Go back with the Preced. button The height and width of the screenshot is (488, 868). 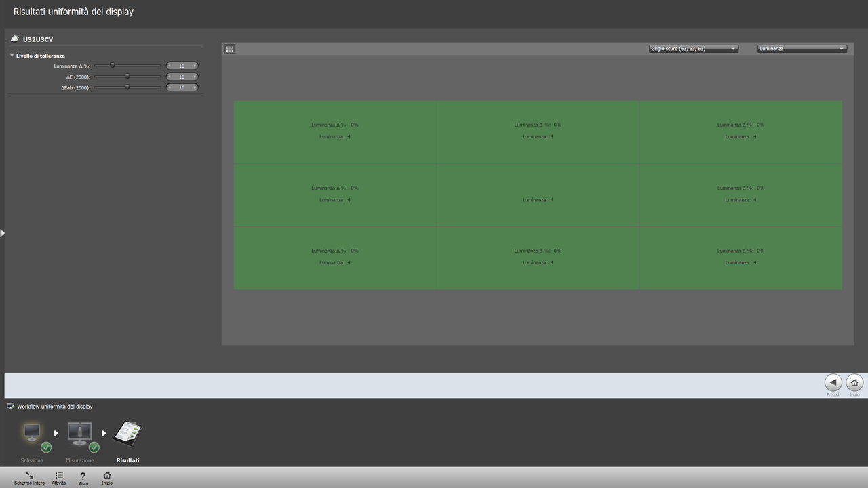[833, 382]
